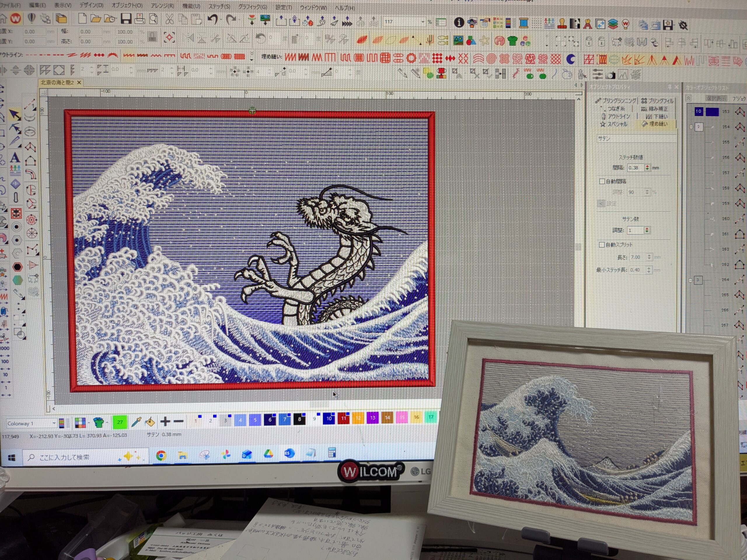This screenshot has width=747, height=560.
Task: Click the Undo arrow in the toolbar
Action: tap(212, 20)
